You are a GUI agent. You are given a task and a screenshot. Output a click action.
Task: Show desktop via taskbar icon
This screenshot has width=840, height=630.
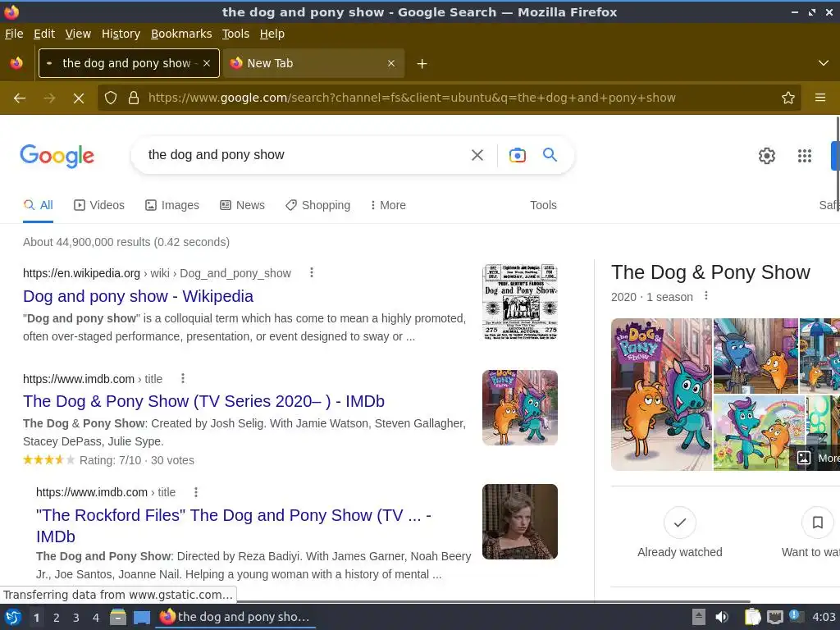click(141, 617)
